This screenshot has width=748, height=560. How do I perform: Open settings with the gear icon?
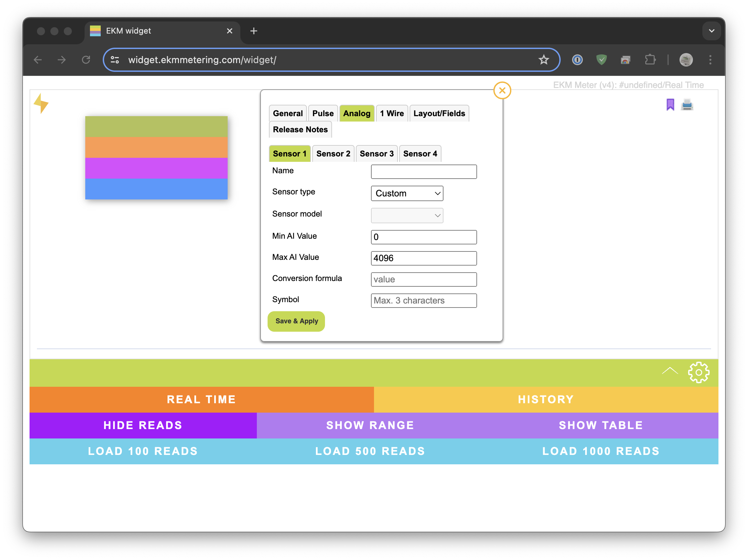(698, 372)
